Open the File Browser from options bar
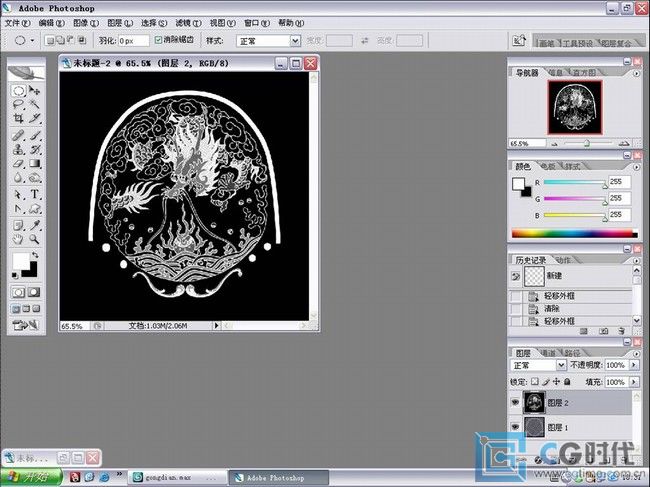This screenshot has height=487, width=650. (x=519, y=41)
